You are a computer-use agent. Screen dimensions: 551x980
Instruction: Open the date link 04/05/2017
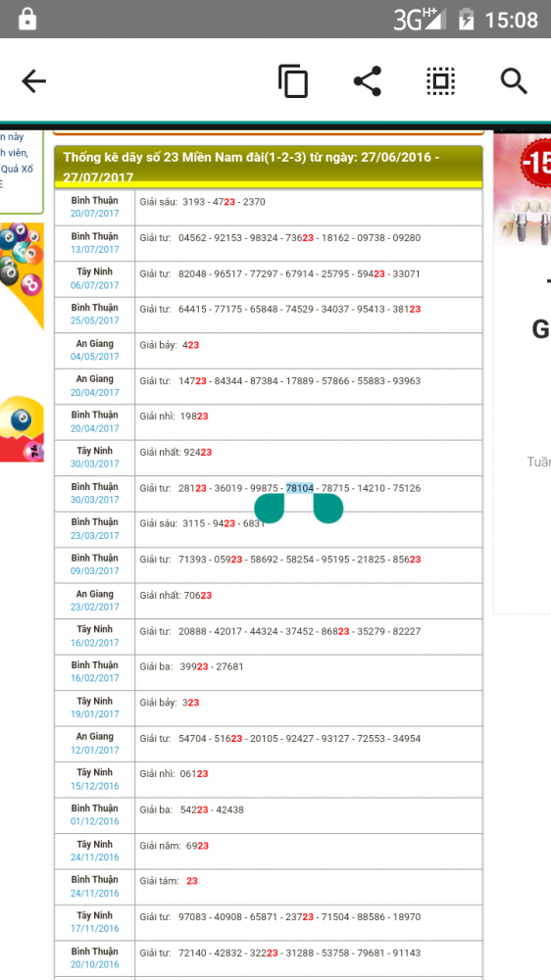94,357
